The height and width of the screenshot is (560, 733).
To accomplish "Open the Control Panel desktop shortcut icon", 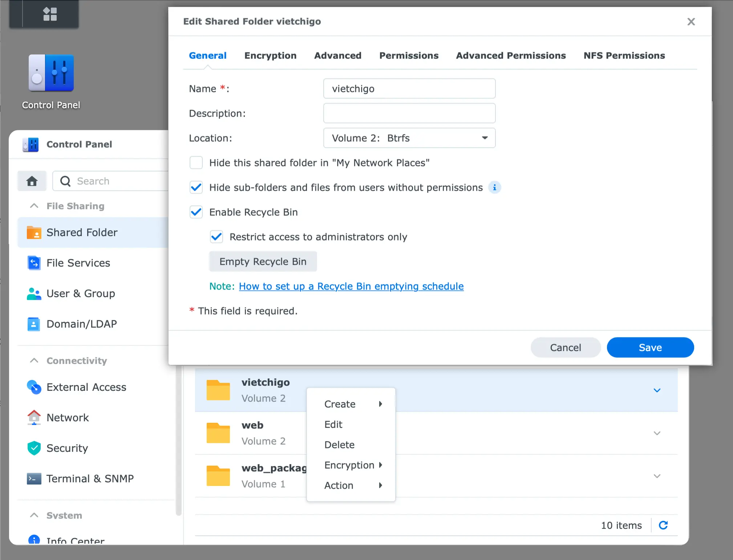I will [51, 73].
